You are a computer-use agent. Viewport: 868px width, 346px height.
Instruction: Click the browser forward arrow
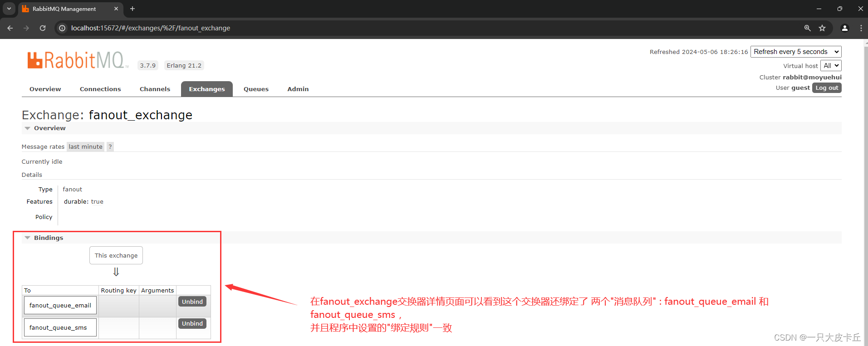26,28
